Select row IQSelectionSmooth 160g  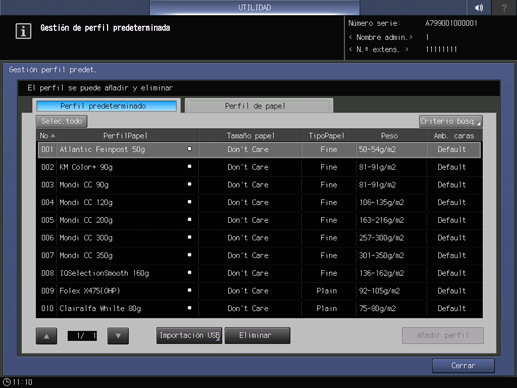click(x=259, y=273)
